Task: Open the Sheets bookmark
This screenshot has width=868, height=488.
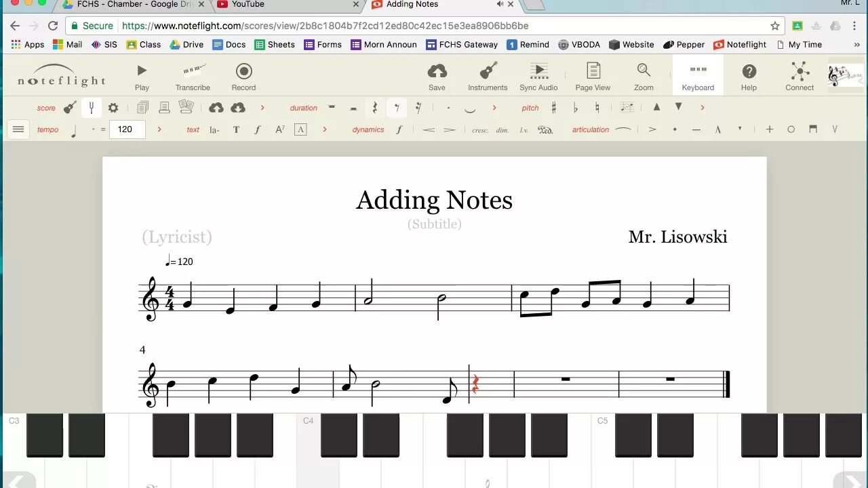Action: 275,45
